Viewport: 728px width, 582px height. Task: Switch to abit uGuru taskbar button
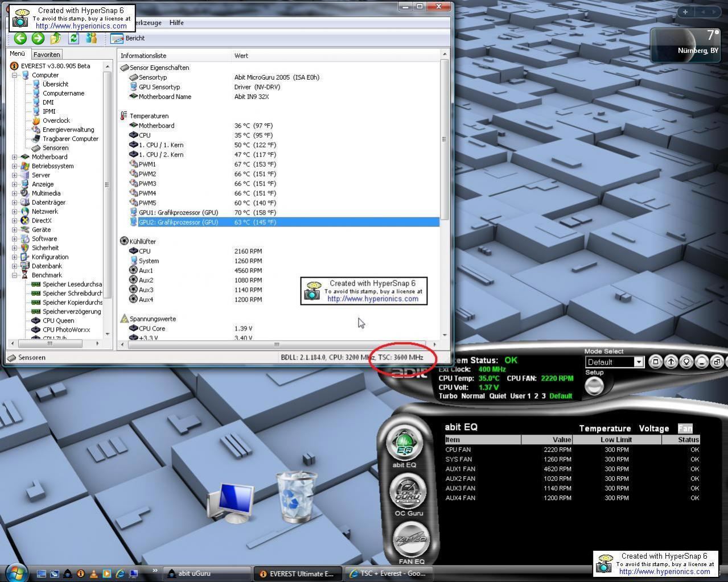point(207,573)
